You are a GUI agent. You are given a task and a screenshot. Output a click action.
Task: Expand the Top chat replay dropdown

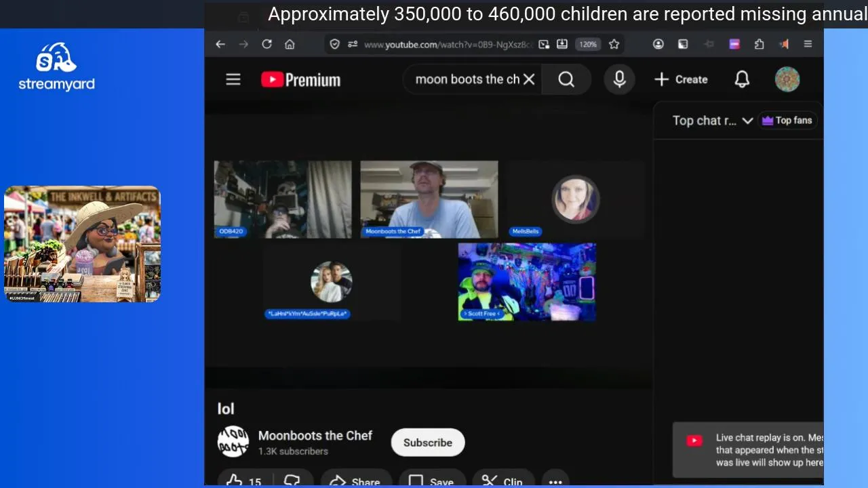click(712, 121)
